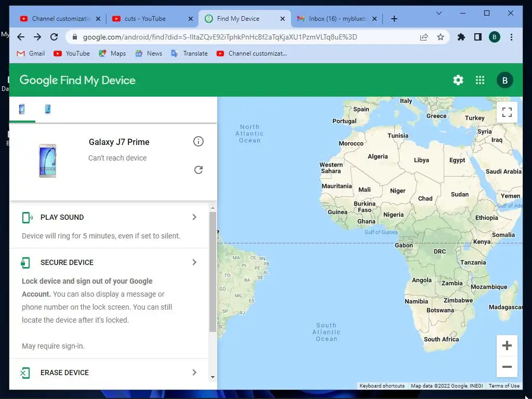The height and width of the screenshot is (399, 532).
Task: Open the Google apps grid
Action: click(x=480, y=81)
